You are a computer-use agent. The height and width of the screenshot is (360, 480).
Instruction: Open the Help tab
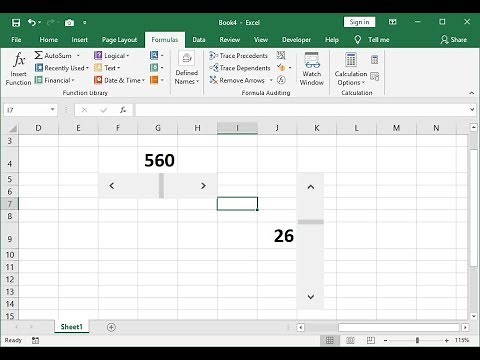coord(332,40)
